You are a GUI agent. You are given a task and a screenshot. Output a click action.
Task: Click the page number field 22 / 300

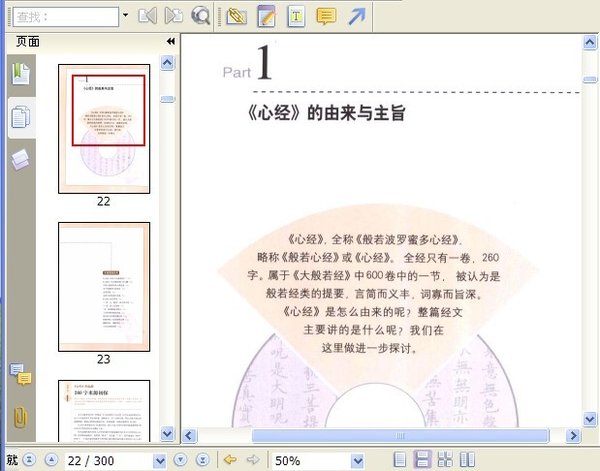pyautogui.click(x=109, y=461)
